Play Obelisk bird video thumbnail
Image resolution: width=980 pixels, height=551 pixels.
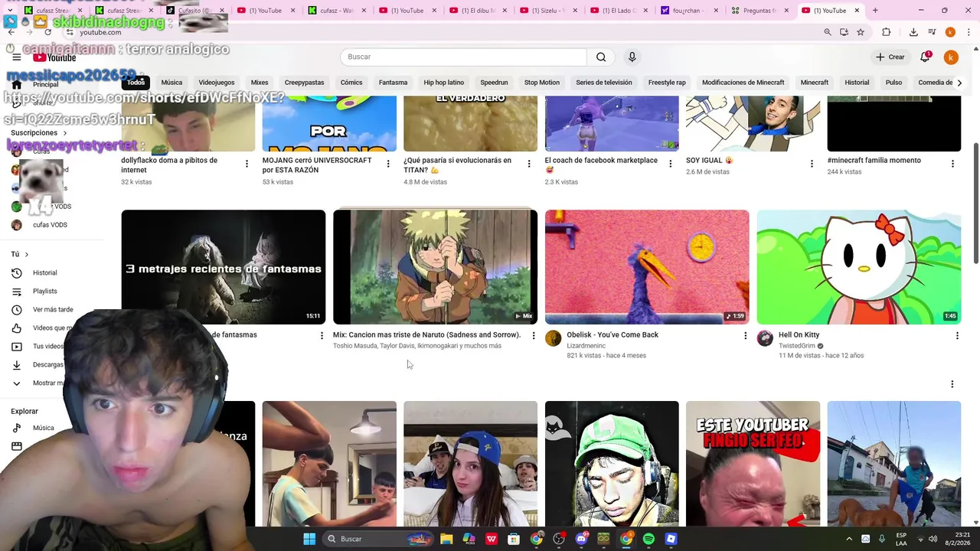(x=647, y=267)
